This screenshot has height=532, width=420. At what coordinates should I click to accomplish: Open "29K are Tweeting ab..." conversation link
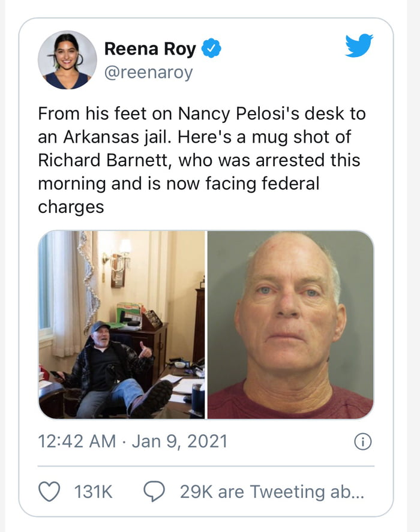click(269, 492)
